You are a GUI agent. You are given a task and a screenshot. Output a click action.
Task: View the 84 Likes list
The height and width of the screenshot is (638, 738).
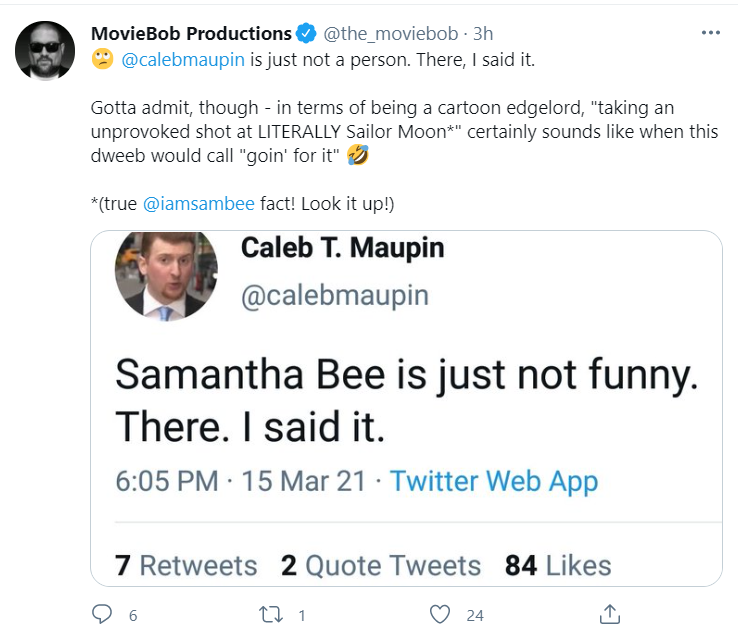[558, 565]
